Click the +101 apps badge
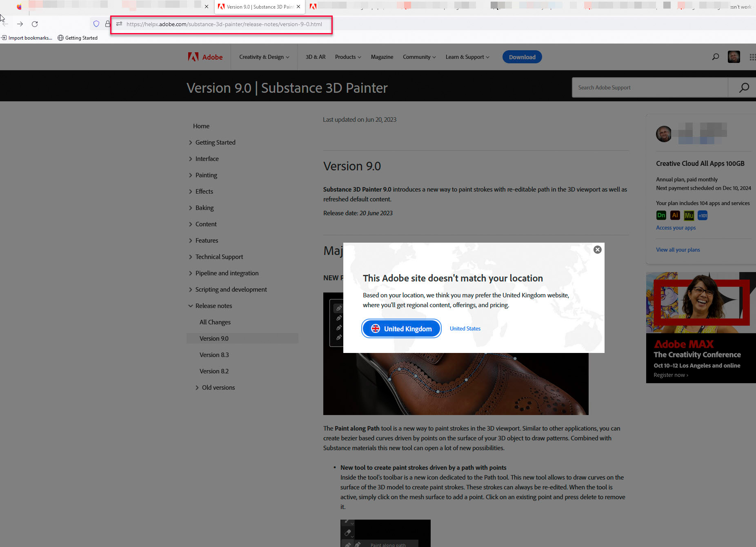 pos(703,215)
